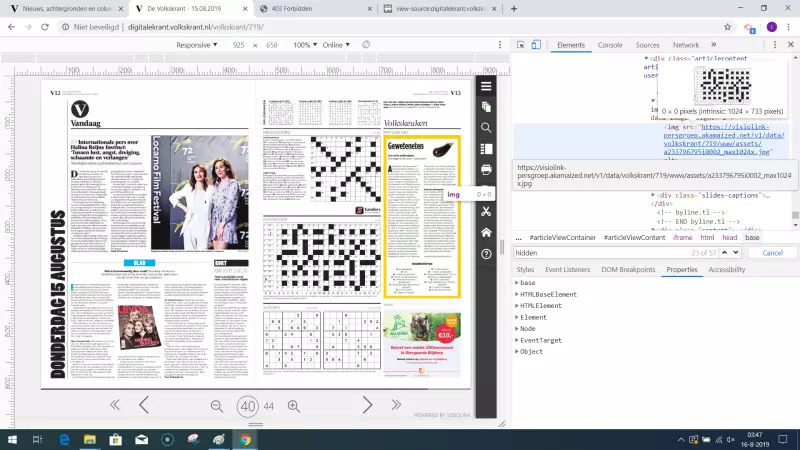Zoom out with the minus magnifier
Image resolution: width=800 pixels, height=450 pixels.
point(217,405)
